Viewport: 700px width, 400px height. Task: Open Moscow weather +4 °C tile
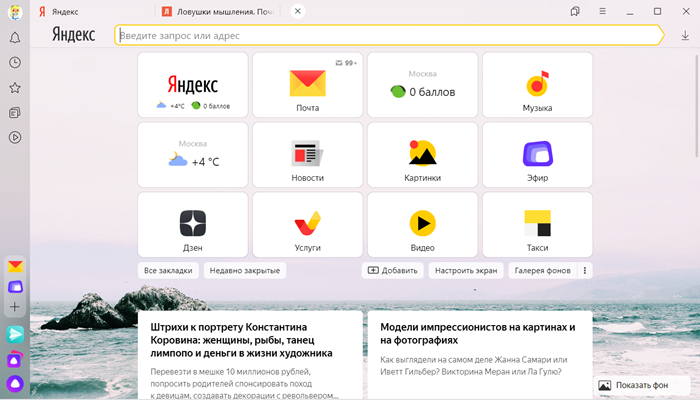(x=192, y=155)
